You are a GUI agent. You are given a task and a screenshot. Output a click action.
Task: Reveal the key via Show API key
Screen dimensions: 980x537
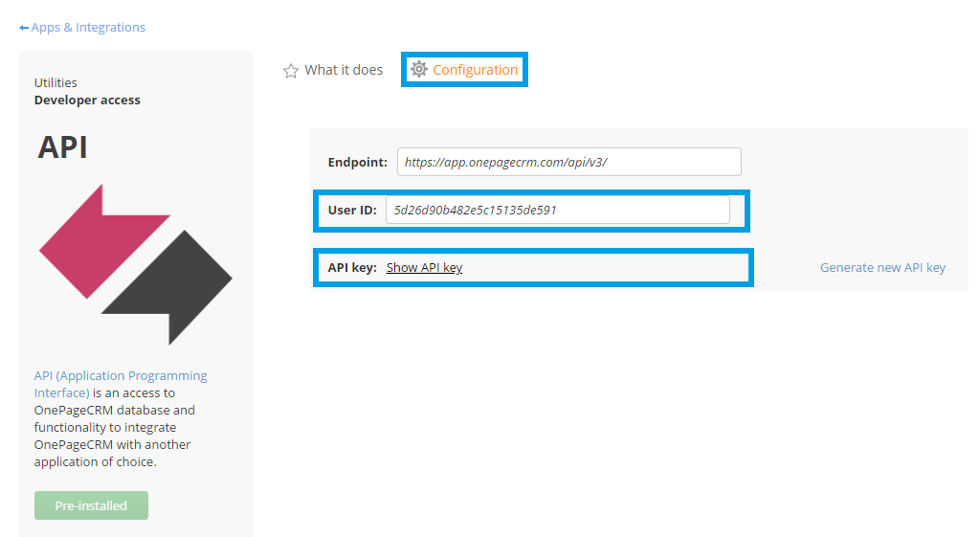point(424,267)
